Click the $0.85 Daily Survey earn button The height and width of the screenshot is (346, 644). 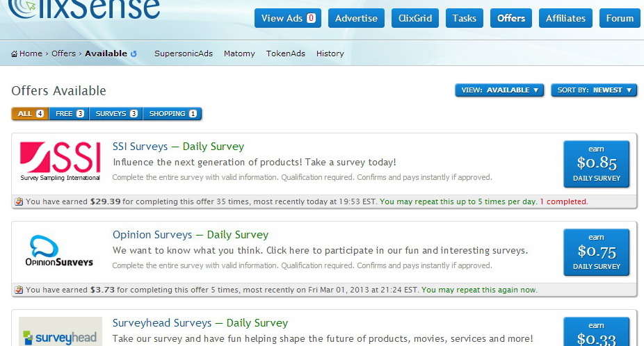pos(596,164)
